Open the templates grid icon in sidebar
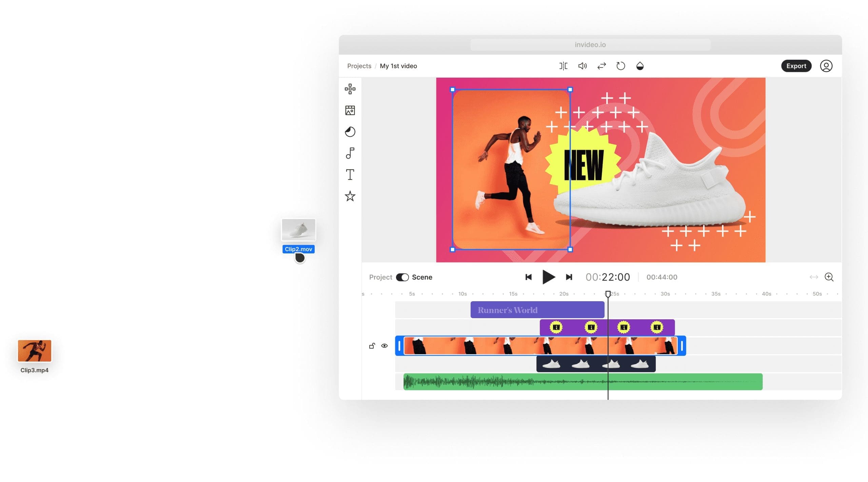 pyautogui.click(x=350, y=89)
